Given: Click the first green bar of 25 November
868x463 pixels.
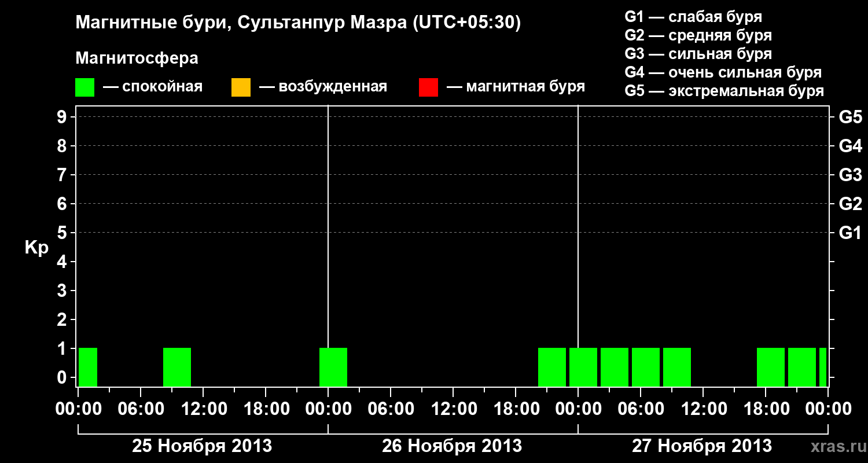Looking at the screenshot, I should 88,367.
